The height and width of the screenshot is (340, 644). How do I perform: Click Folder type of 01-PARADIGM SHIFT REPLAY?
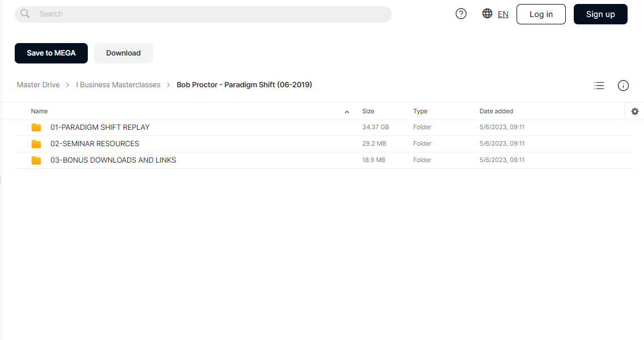tap(422, 127)
